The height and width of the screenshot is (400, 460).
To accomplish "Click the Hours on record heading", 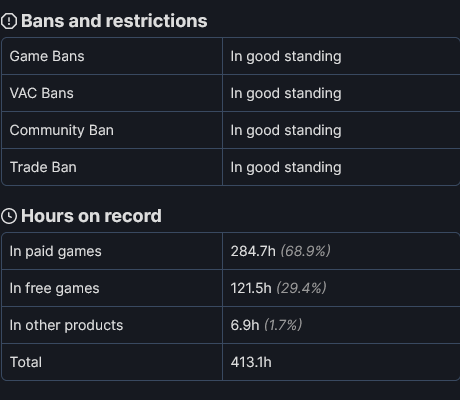I will point(91,216).
